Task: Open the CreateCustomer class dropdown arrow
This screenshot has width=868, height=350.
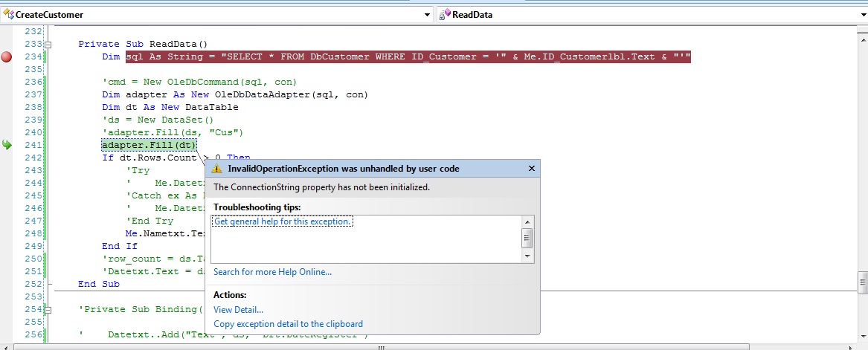Action: click(x=428, y=16)
